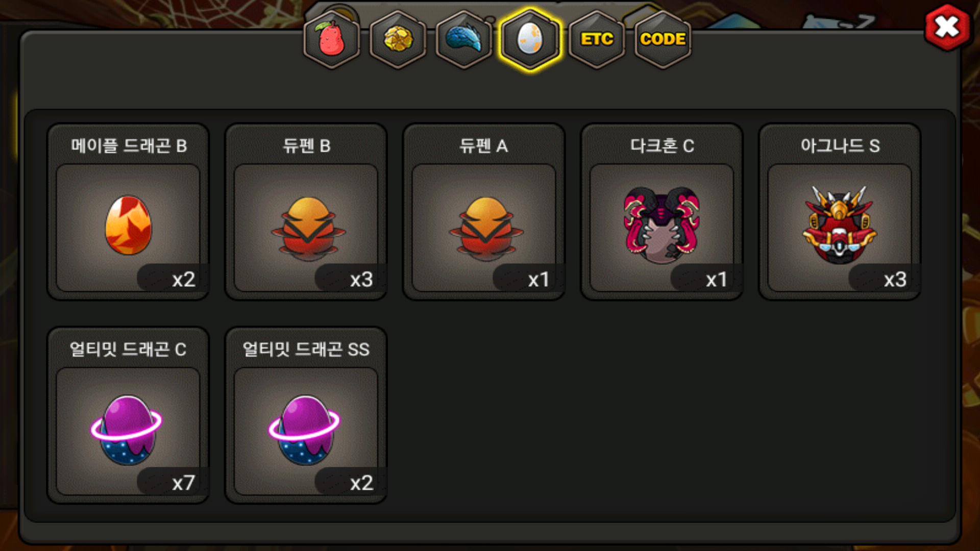Click the x2 count on 얼티밋 드래곤 SS

click(x=361, y=483)
